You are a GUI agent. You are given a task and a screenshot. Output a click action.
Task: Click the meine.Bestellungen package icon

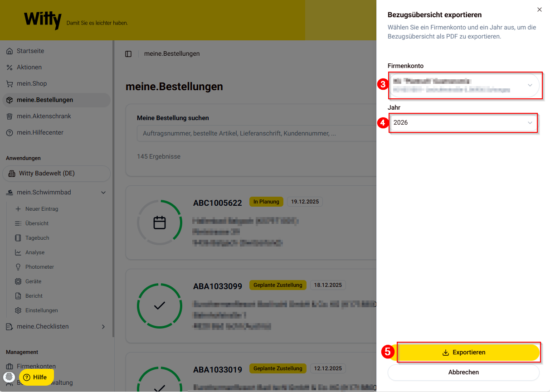[10, 100]
